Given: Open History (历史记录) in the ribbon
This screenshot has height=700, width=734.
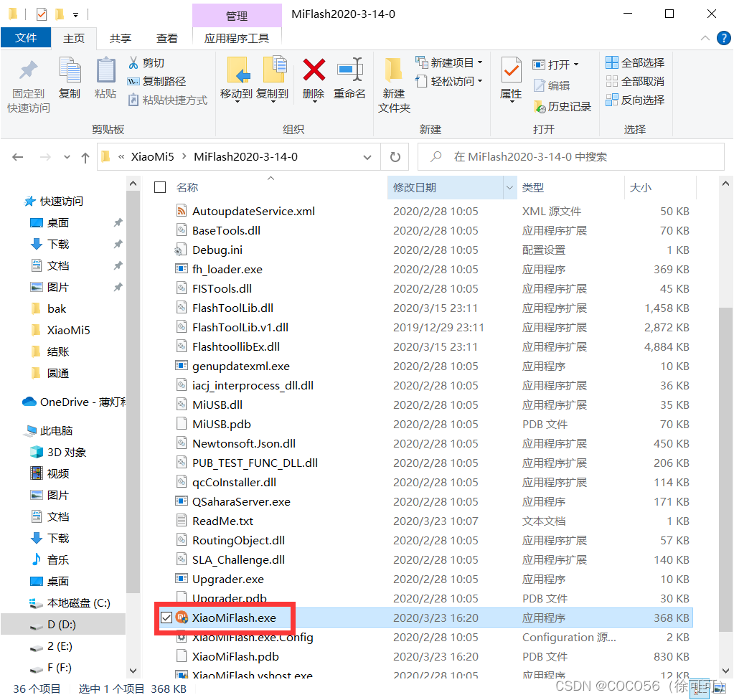Looking at the screenshot, I should [x=563, y=107].
